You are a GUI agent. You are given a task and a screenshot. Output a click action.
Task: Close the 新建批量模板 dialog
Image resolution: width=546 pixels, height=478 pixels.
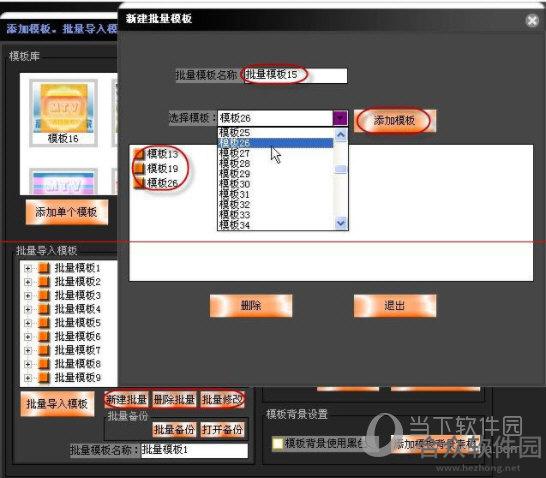coord(532,21)
